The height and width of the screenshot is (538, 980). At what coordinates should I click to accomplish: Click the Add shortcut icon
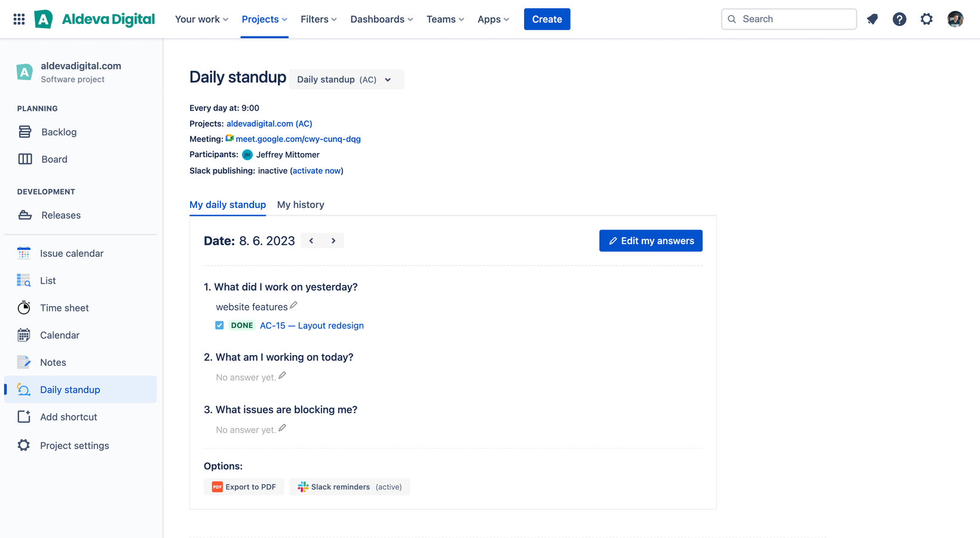pos(24,417)
